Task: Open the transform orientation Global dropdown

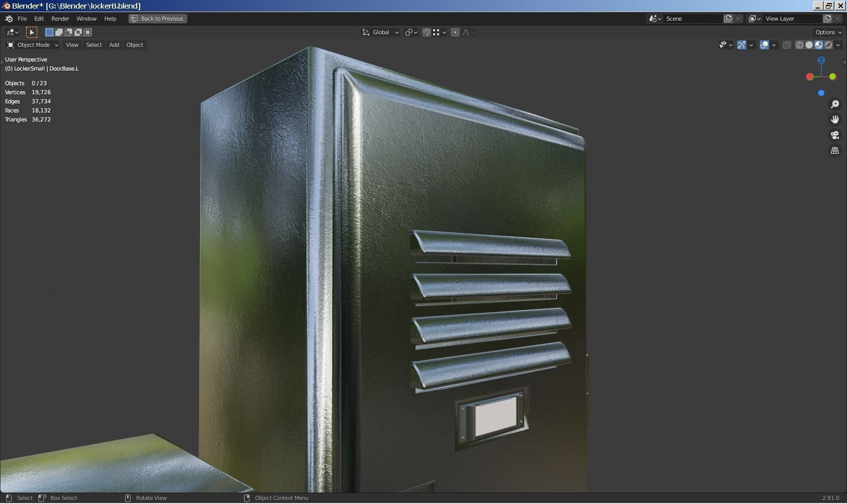Action: coord(380,32)
